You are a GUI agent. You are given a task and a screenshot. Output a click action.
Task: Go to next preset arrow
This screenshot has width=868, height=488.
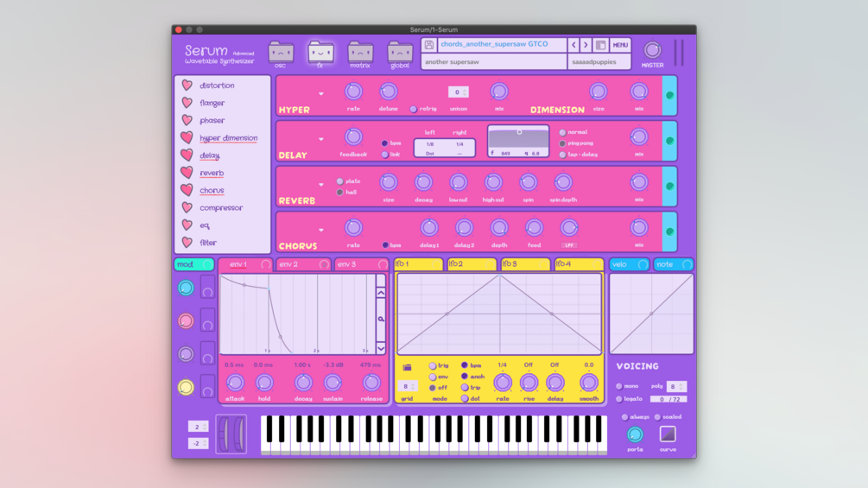coord(586,45)
